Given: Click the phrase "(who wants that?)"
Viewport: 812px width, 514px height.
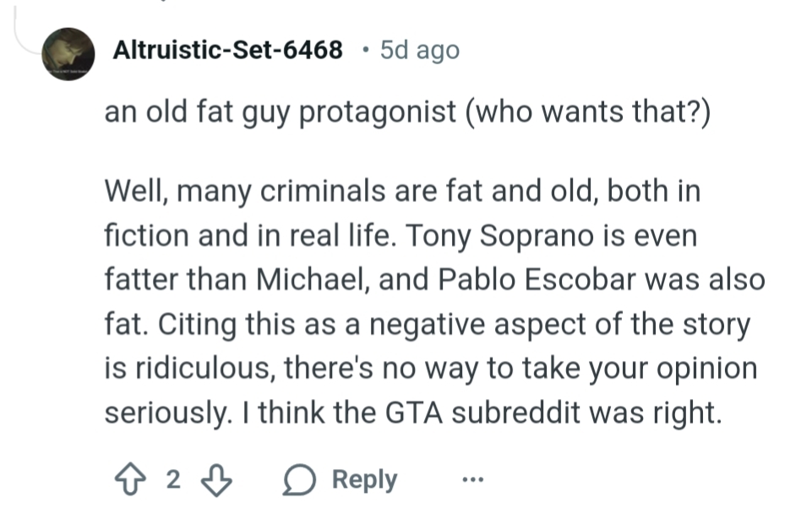Looking at the screenshot, I should [586, 113].
